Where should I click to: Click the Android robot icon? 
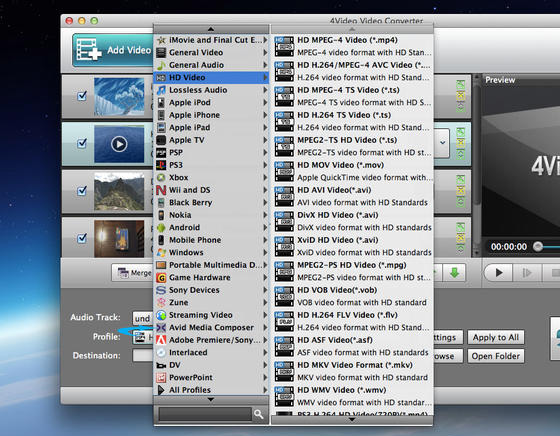click(161, 227)
